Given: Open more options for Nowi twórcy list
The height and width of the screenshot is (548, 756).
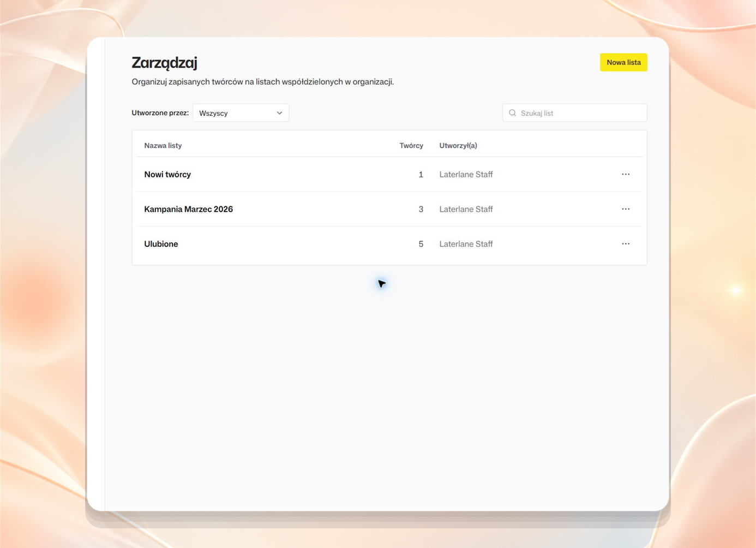Looking at the screenshot, I should (626, 175).
